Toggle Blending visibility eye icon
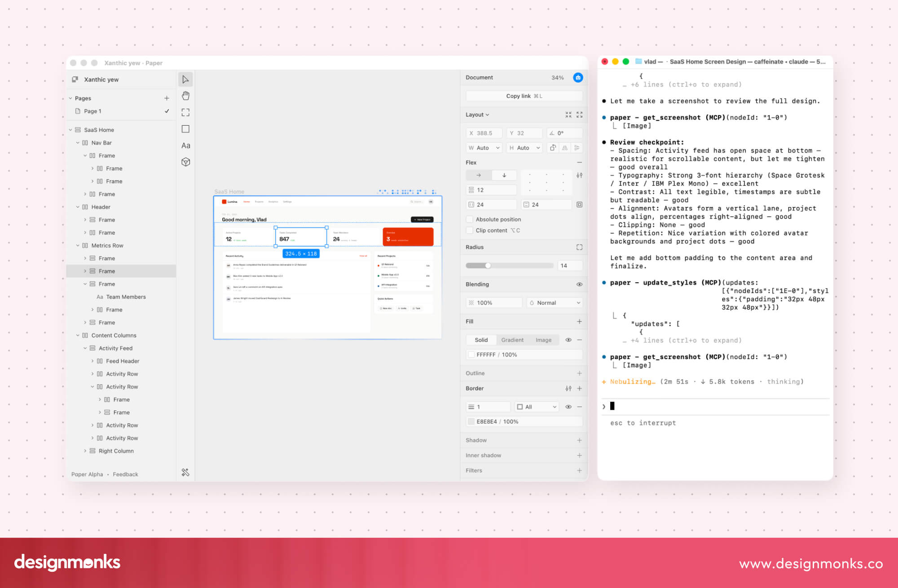 click(579, 285)
